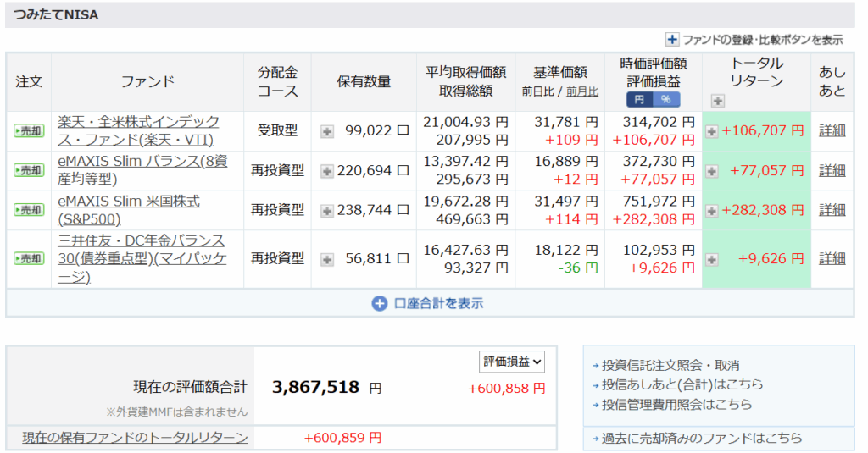Open 詳細 link for 楽天・VTI row
Screen dimensions: 868x453
(x=832, y=130)
